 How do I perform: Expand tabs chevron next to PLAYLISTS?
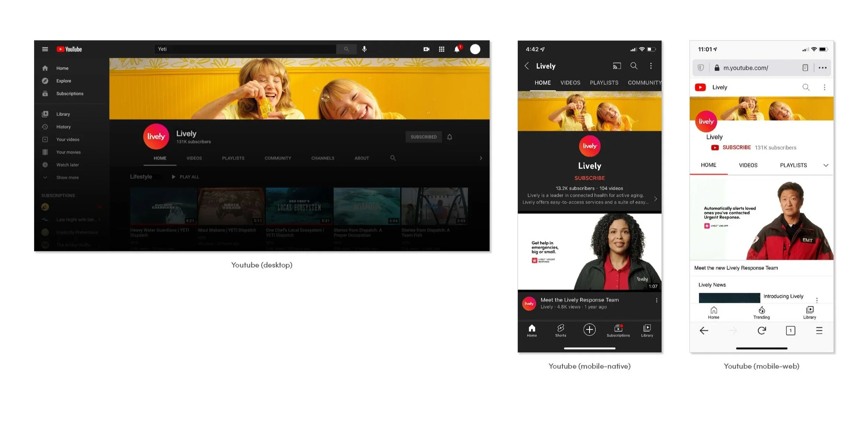coord(826,165)
